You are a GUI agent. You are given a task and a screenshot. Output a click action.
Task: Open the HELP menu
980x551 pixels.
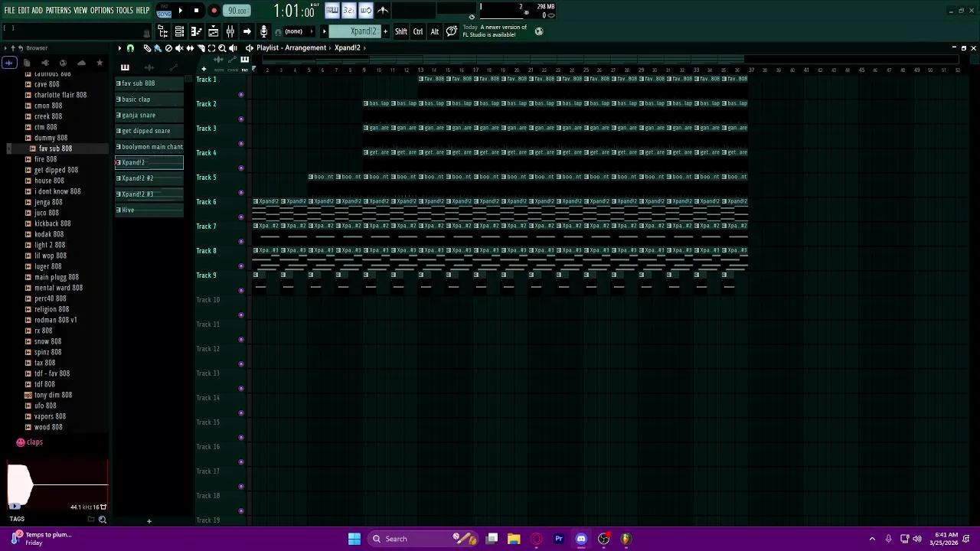click(x=143, y=10)
